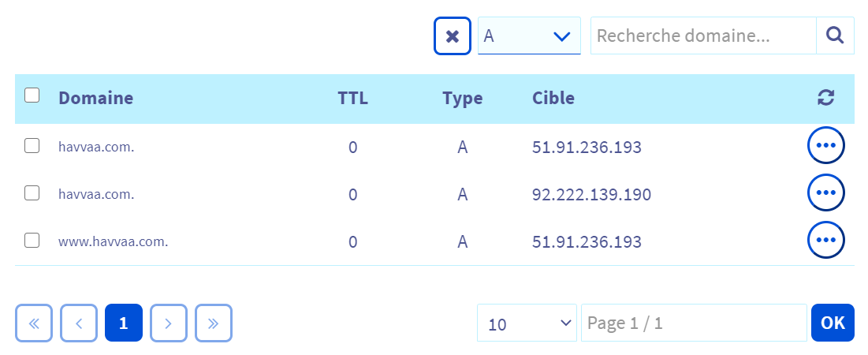Click the Page 1 / 1 input field
Viewport: 868px width, 355px height.
click(693, 323)
